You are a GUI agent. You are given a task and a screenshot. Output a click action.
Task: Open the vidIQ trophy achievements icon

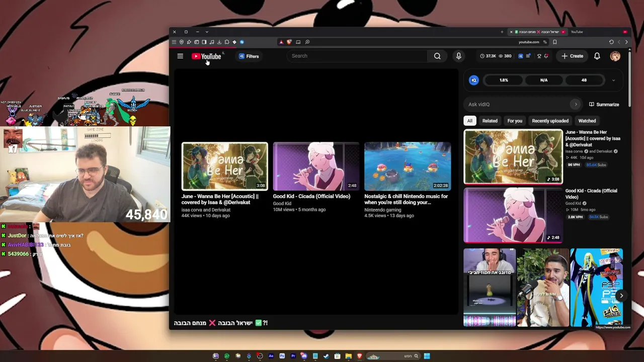(x=539, y=56)
